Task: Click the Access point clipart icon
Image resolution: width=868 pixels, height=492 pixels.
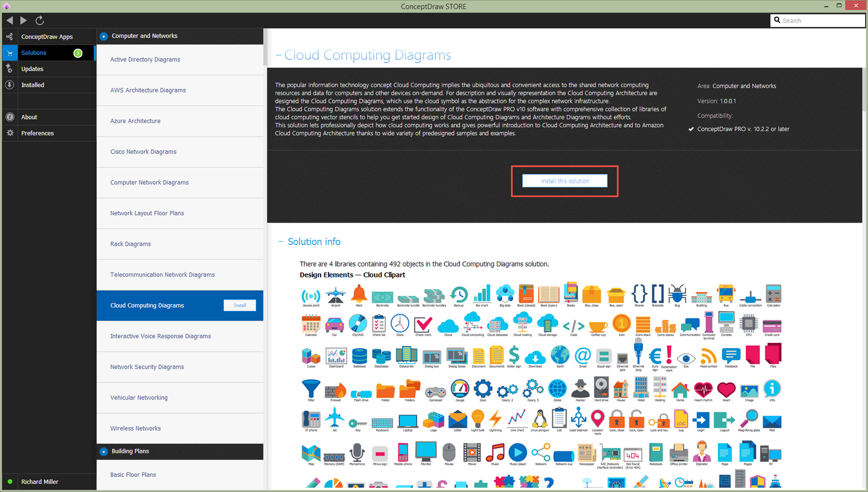Action: click(311, 297)
